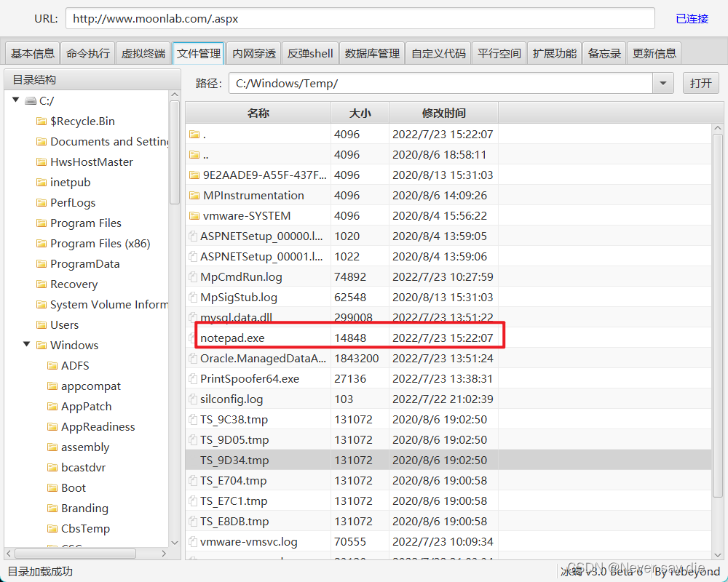The width and height of the screenshot is (728, 582).
Task: Click the file icon beside MpCmdRun.log
Action: pyautogui.click(x=193, y=277)
